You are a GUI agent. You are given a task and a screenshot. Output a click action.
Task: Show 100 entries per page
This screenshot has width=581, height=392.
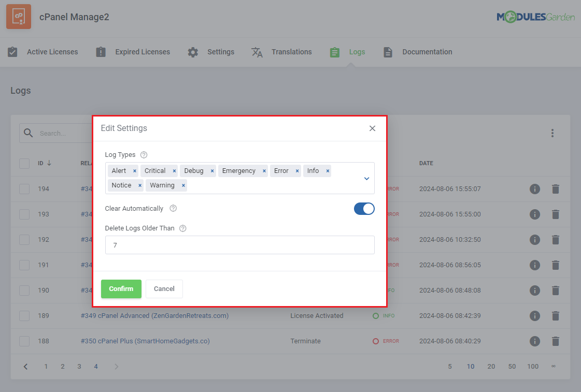tap(533, 367)
